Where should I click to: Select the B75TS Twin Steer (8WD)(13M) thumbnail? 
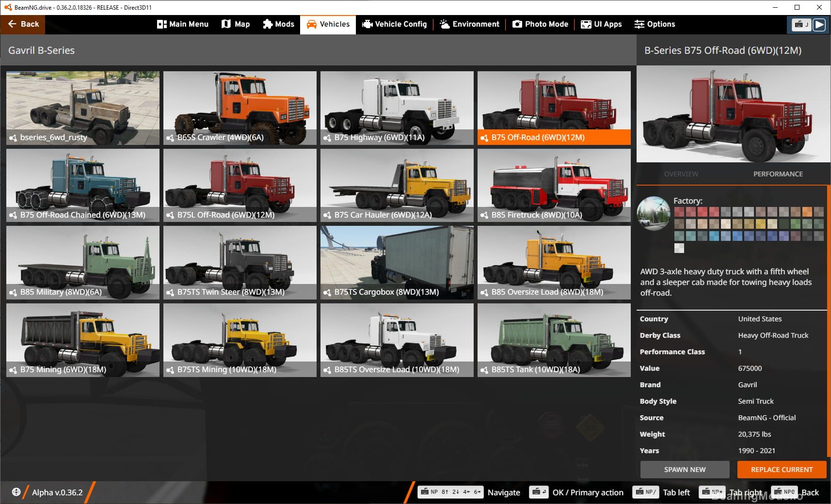pos(240,263)
